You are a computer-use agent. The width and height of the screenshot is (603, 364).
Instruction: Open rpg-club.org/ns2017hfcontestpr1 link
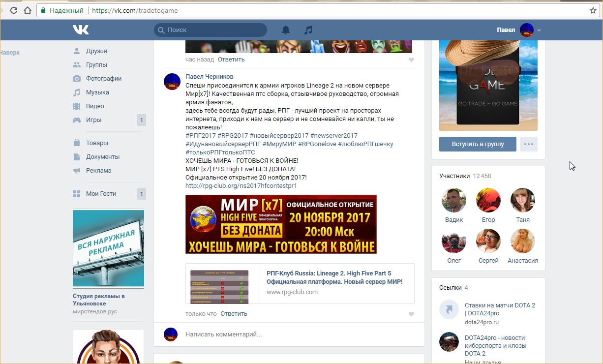(241, 186)
